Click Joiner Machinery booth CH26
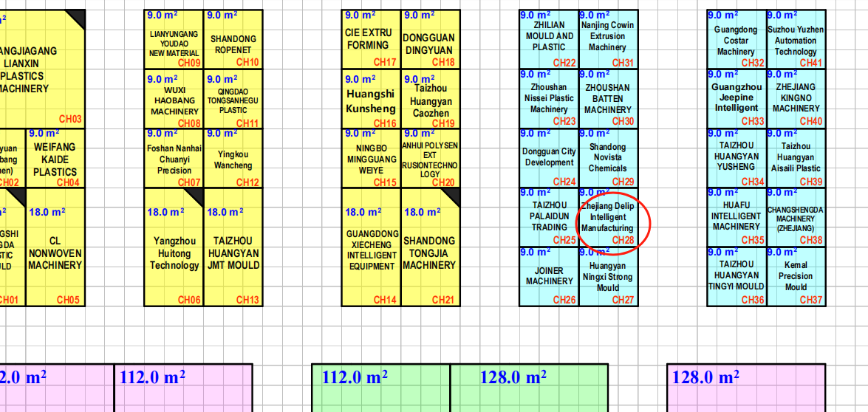Image resolution: width=868 pixels, height=412 pixels. point(549,277)
